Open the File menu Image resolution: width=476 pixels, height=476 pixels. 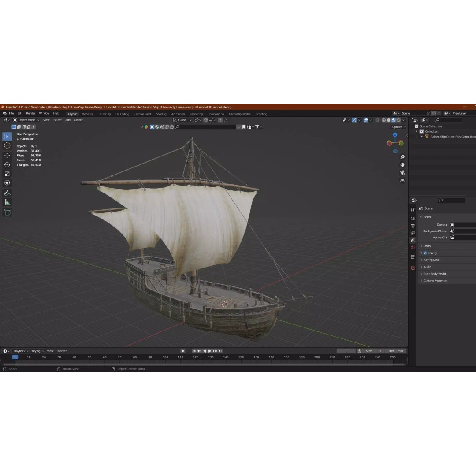[x=11, y=114]
